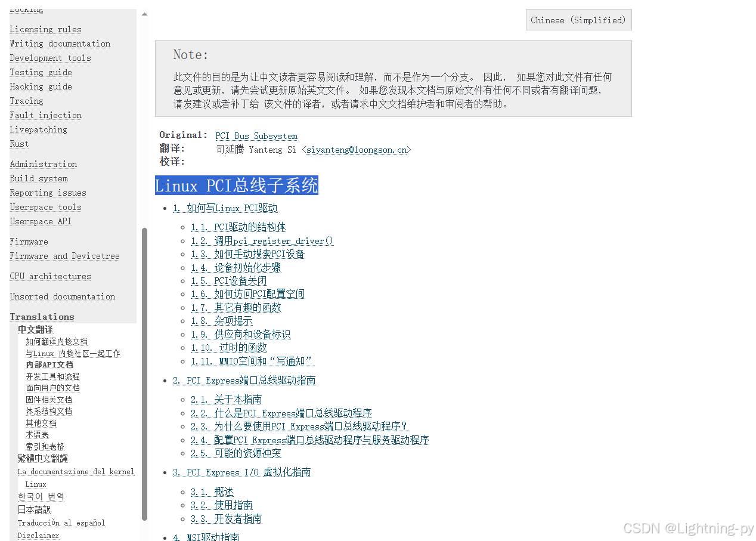Open chapter 1. 如何写Linux PCI驱动
Viewport: 756px width, 541px height.
coord(225,208)
